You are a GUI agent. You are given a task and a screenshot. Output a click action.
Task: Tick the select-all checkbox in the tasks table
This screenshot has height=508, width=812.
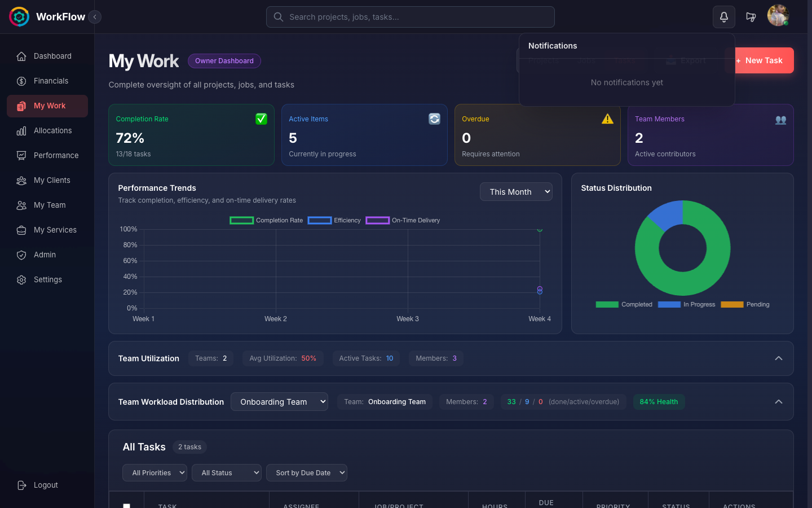(x=126, y=506)
